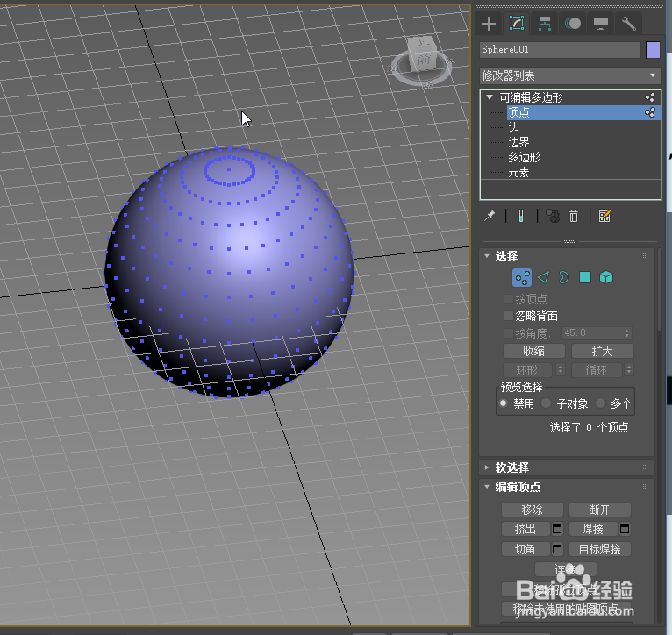The image size is (672, 635).
Task: Toggle Show End Result icon
Action: pos(521,216)
